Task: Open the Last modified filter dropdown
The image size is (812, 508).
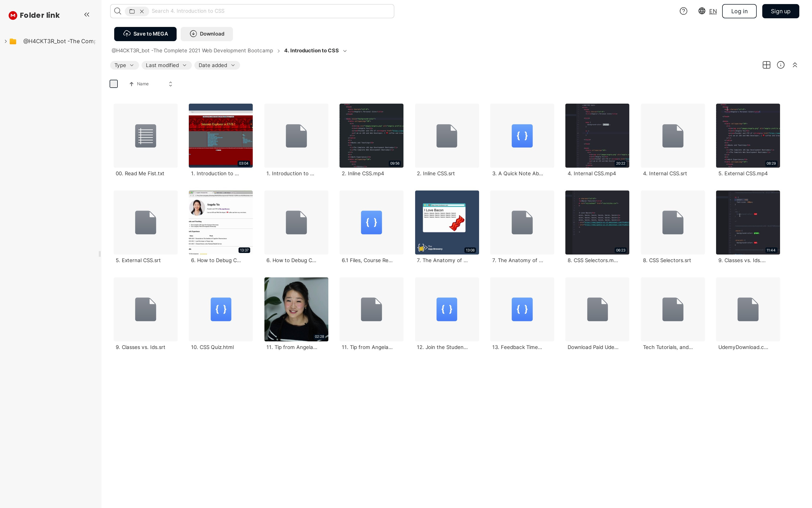Action: (x=166, y=65)
